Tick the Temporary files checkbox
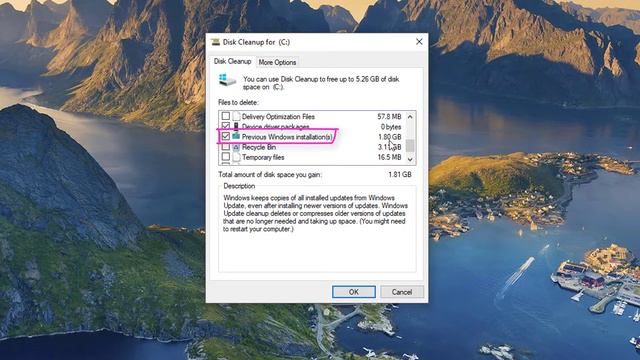The width and height of the screenshot is (640, 360). (x=226, y=157)
